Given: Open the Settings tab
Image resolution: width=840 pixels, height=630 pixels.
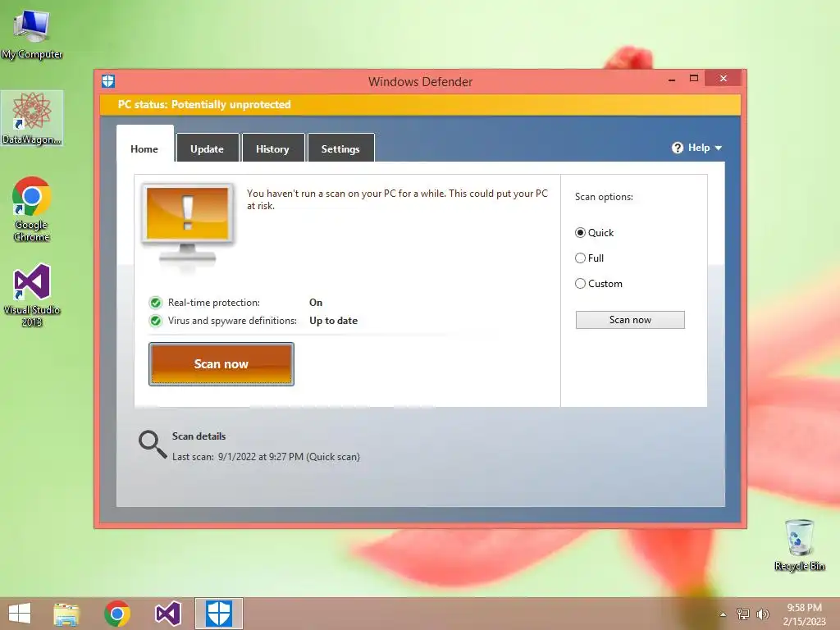Looking at the screenshot, I should 340,149.
